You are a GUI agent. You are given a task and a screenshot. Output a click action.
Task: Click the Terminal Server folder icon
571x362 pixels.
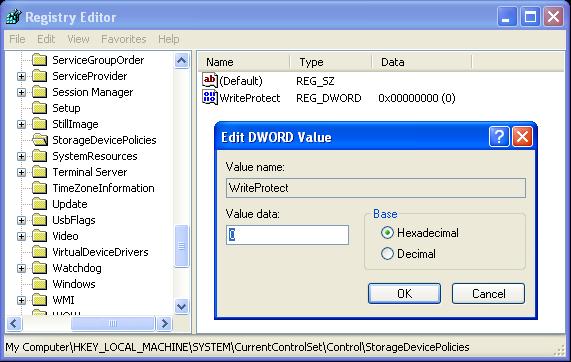[39, 172]
